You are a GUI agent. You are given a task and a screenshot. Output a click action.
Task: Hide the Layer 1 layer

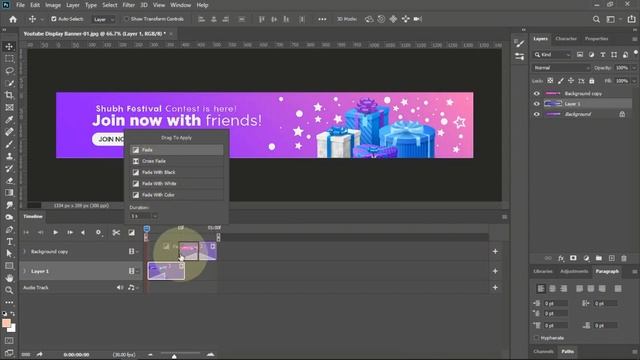537,104
